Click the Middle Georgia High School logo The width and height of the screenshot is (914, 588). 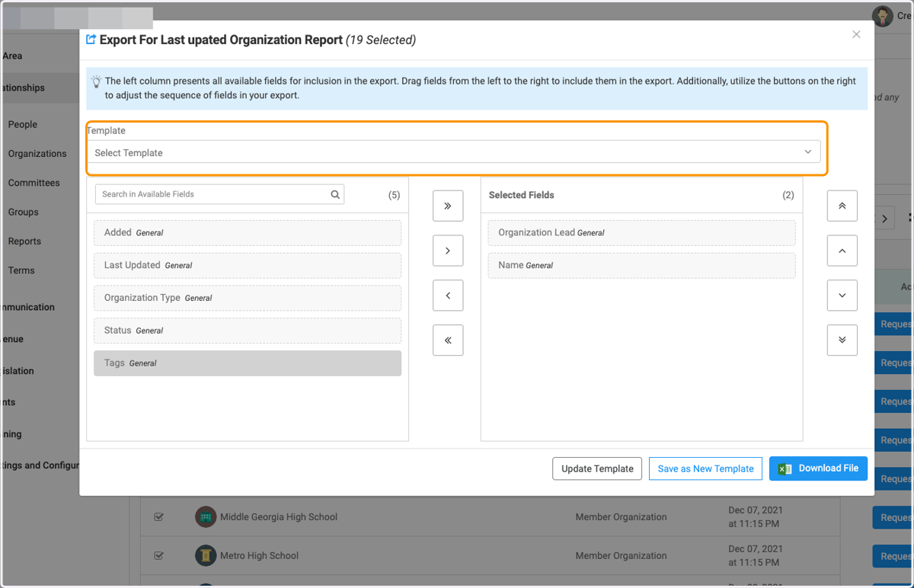205,516
